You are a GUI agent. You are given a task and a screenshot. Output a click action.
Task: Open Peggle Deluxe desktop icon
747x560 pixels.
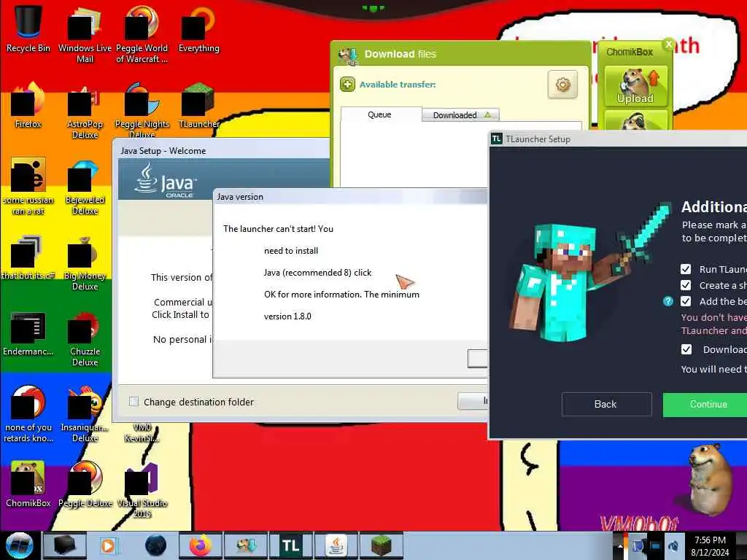point(85,484)
